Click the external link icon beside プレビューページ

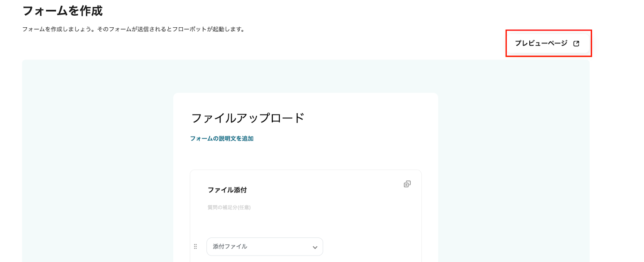coord(576,43)
